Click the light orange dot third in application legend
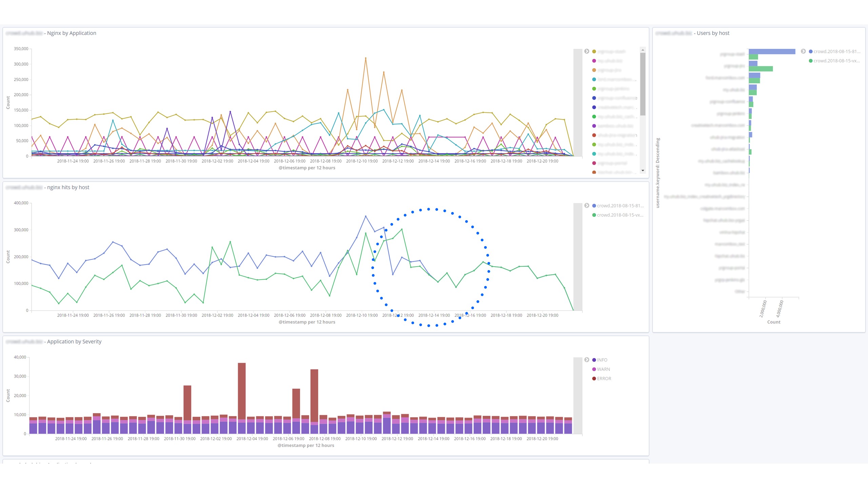This screenshot has width=868, height=488. click(594, 70)
